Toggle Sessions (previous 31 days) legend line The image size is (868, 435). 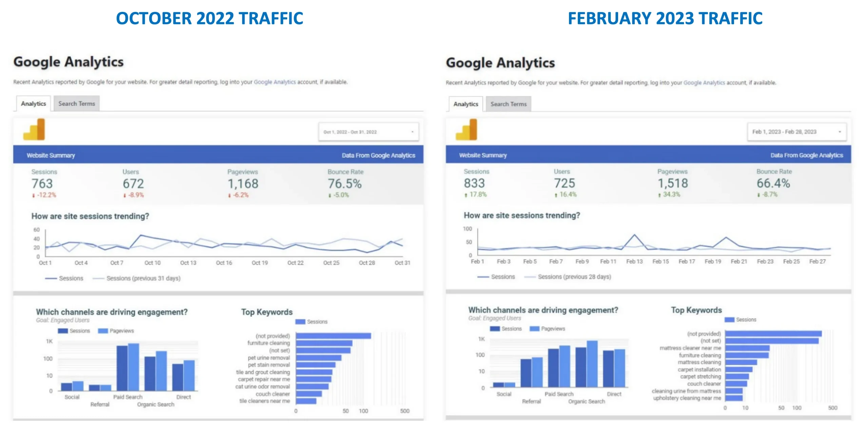(x=98, y=278)
